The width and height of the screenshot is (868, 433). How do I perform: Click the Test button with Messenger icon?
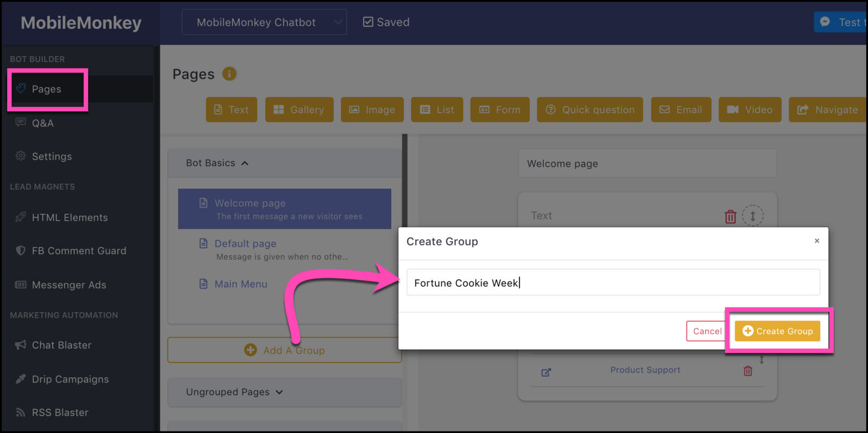[840, 22]
